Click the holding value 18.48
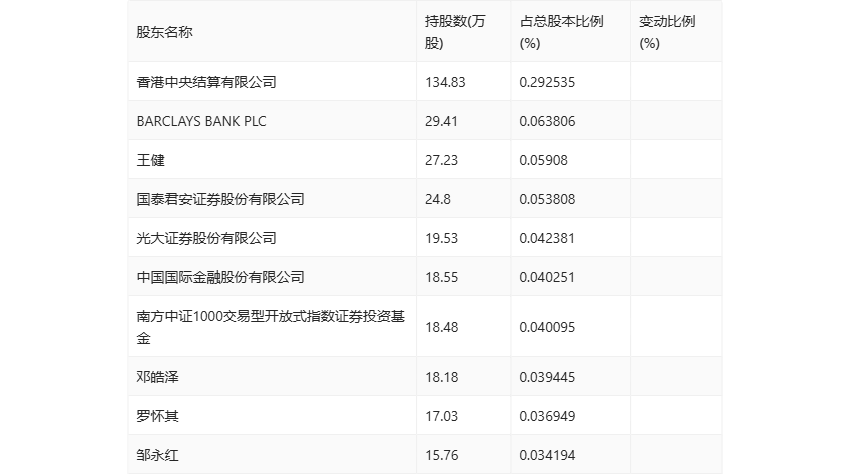This screenshot has height=474, width=850. click(x=441, y=327)
